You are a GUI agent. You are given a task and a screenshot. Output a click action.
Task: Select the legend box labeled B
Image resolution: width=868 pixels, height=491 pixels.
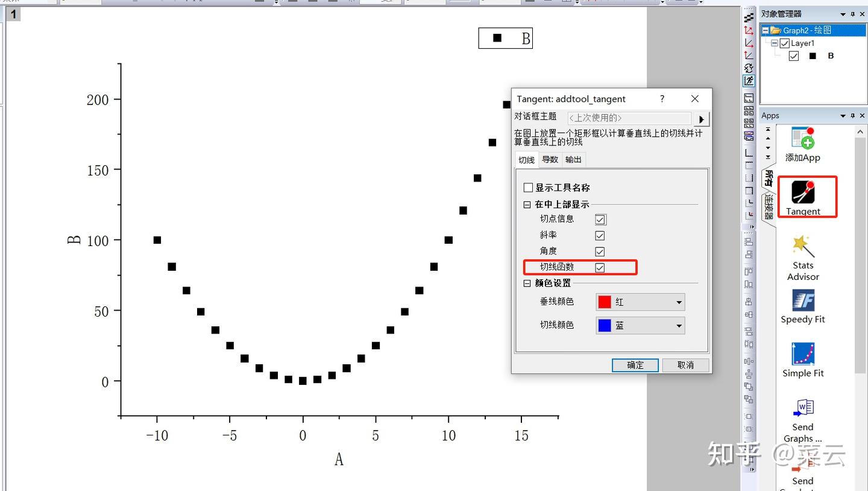tap(506, 38)
